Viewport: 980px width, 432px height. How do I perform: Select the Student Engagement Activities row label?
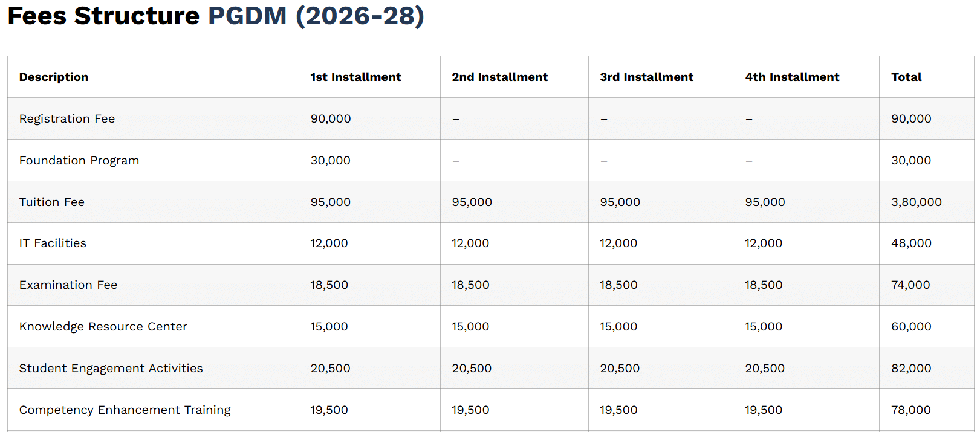point(111,368)
